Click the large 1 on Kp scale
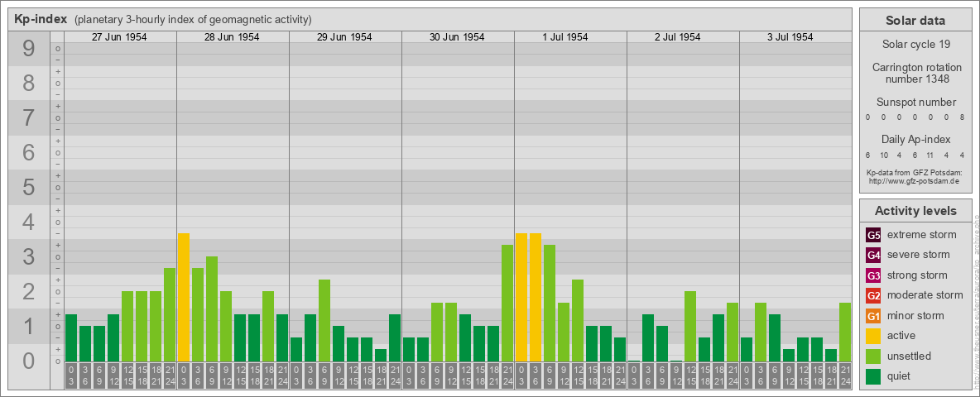The image size is (980, 397). tap(29, 326)
